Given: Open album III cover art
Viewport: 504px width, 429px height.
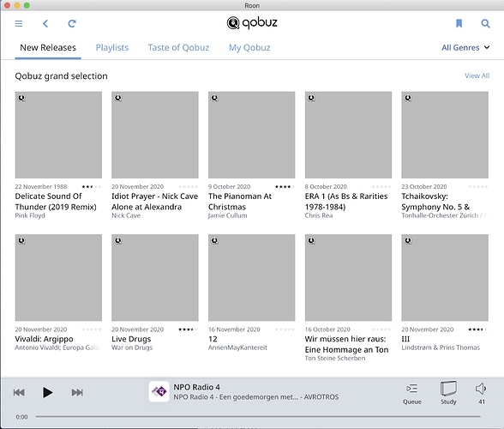Looking at the screenshot, I should pos(445,278).
